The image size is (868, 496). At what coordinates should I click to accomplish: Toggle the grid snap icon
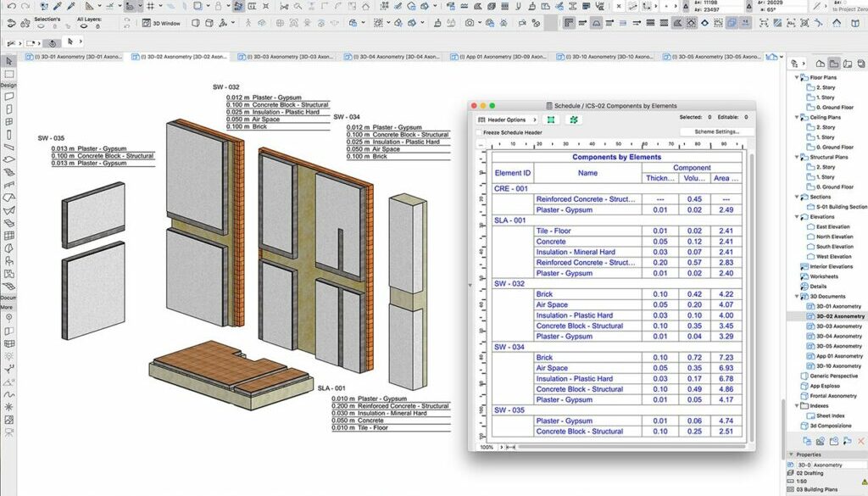[151, 7]
